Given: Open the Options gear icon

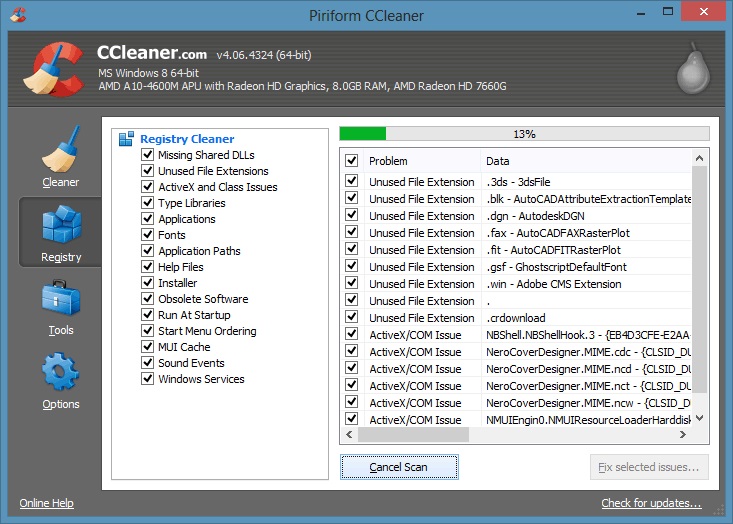Looking at the screenshot, I should (x=61, y=372).
